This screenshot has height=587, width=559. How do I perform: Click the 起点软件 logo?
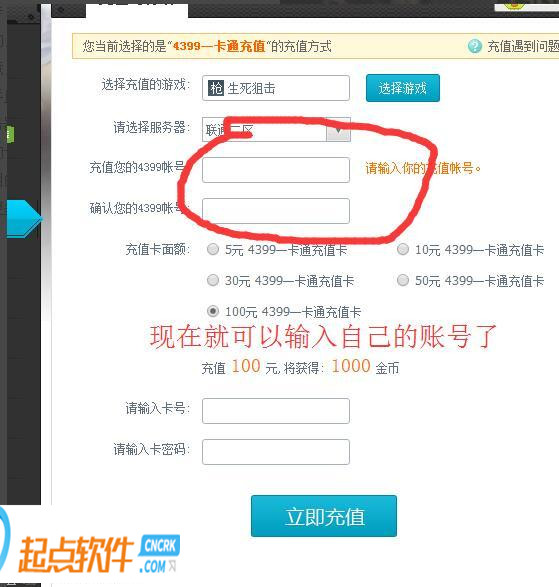(76, 555)
